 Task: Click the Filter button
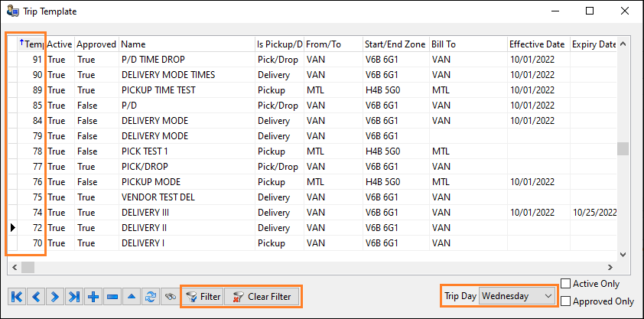point(203,297)
